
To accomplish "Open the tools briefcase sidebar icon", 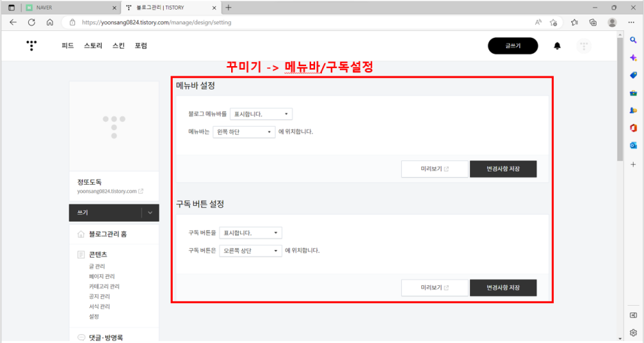I will [x=633, y=93].
